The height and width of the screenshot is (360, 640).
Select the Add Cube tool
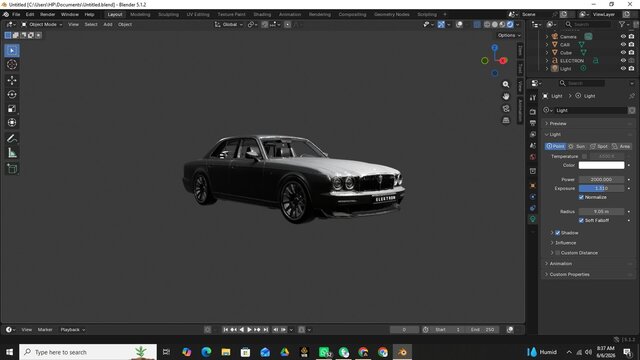[12, 169]
